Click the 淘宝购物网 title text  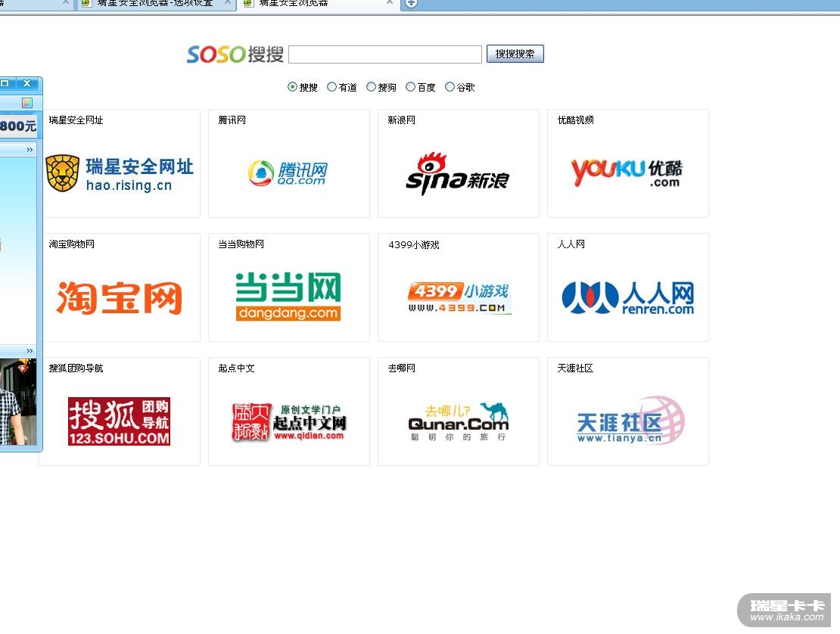click(71, 244)
